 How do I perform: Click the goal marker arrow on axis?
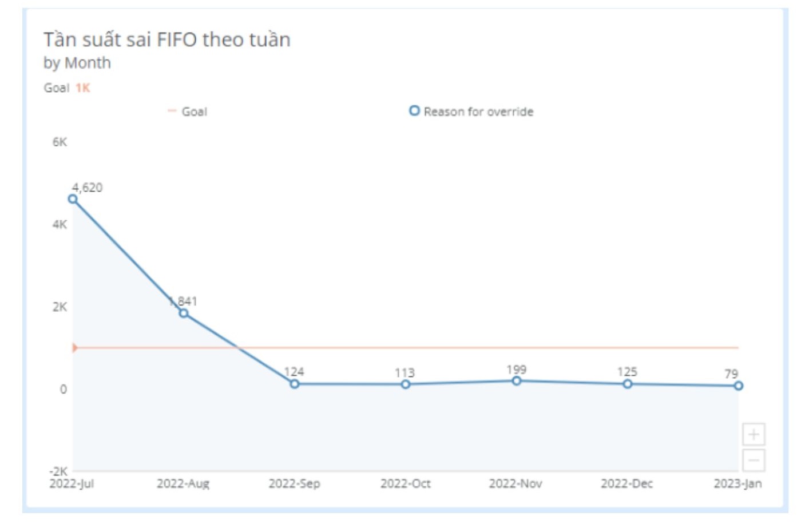pos(74,348)
